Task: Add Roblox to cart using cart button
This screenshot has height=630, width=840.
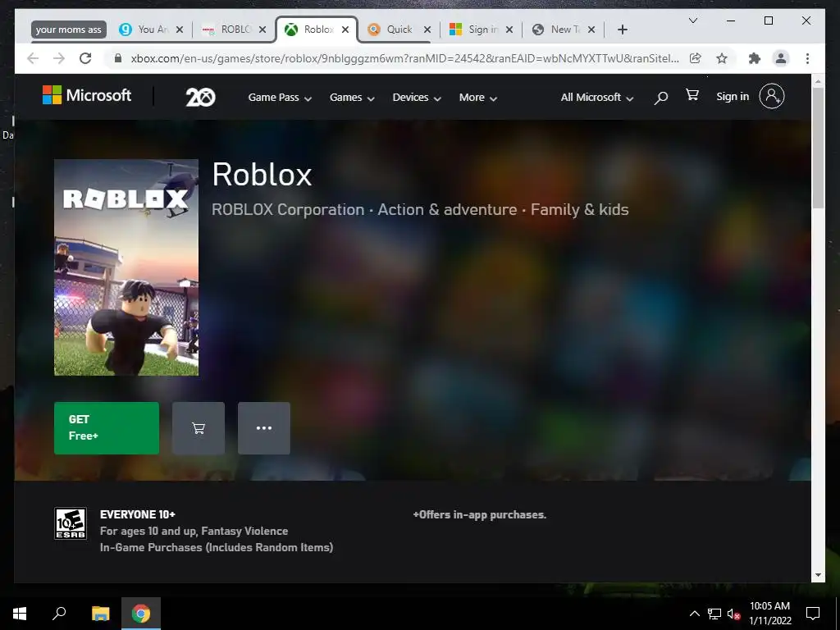Action: pos(199,428)
